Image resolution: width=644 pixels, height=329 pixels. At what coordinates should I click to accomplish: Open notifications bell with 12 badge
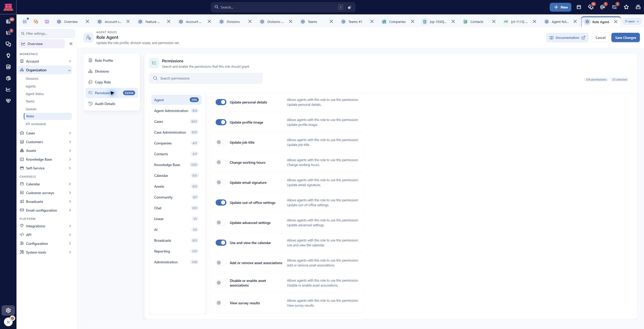click(x=591, y=7)
